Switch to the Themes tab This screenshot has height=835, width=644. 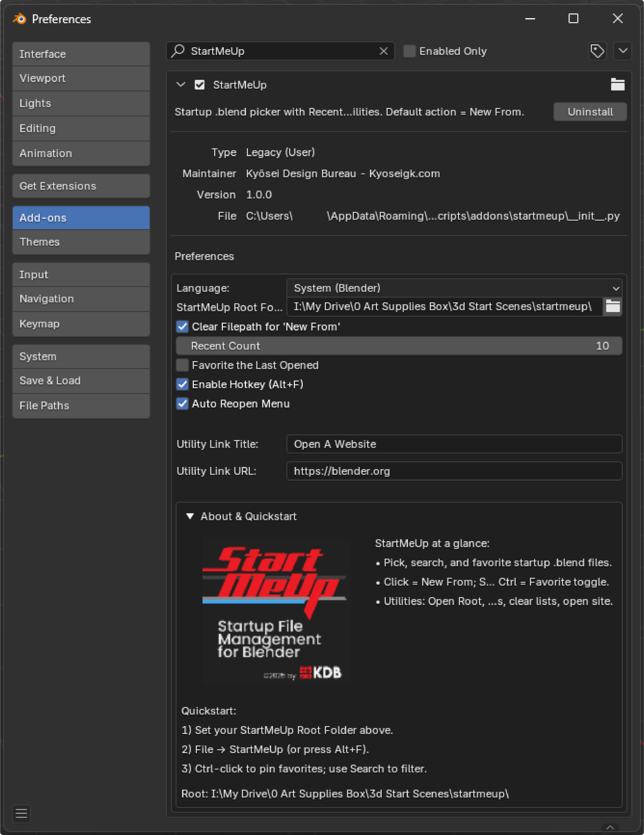click(x=81, y=242)
